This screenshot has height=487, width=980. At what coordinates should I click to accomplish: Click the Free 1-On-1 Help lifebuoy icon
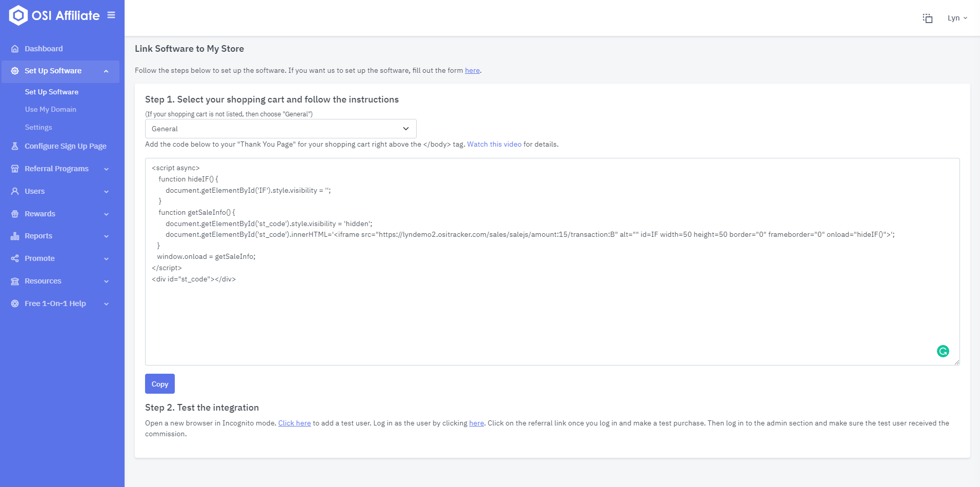pyautogui.click(x=15, y=303)
